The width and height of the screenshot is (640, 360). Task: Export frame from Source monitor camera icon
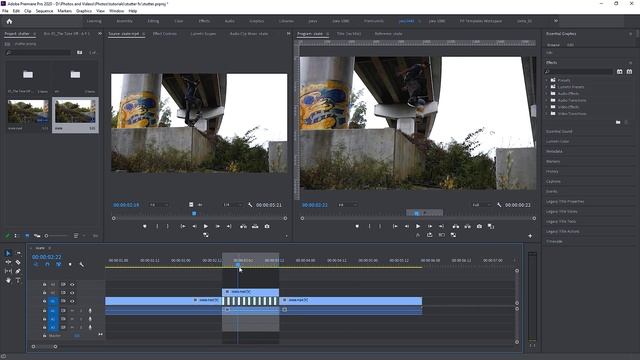(267, 226)
